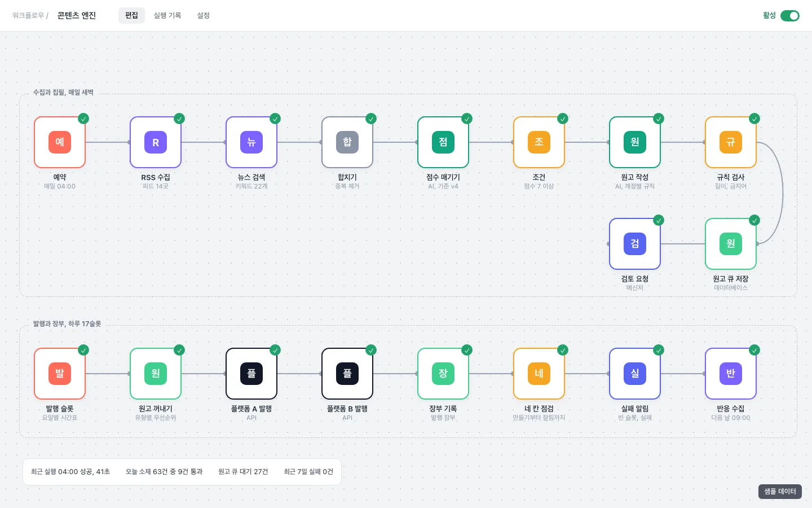
Task: Click the 최근 7일 실패 0건 stat
Action: tap(308, 472)
